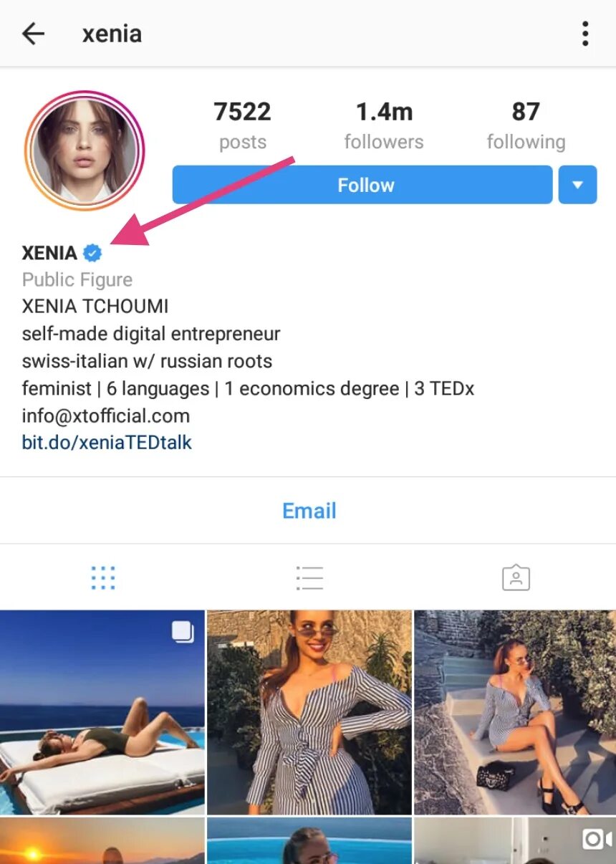Open the tagged photos tab
616x864 pixels.
click(516, 577)
